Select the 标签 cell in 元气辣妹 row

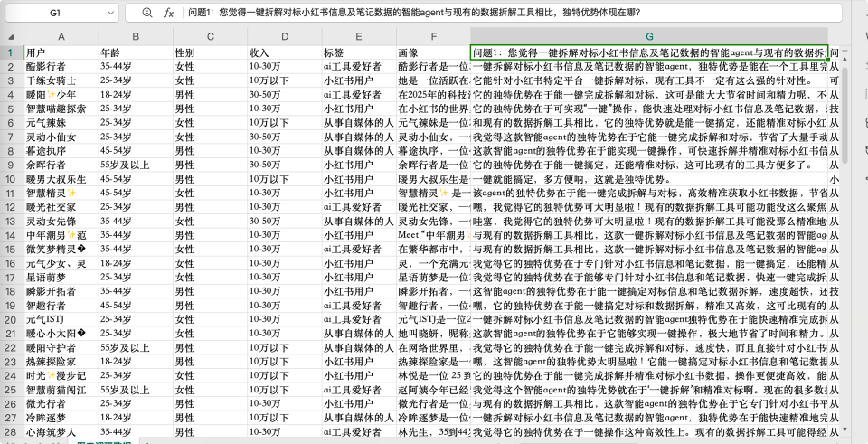tap(359, 123)
